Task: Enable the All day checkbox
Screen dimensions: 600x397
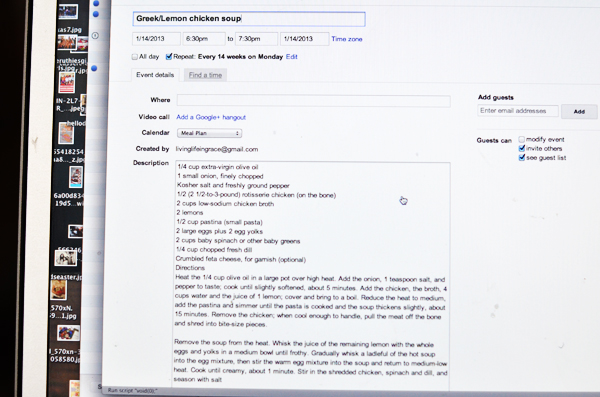Action: 135,57
